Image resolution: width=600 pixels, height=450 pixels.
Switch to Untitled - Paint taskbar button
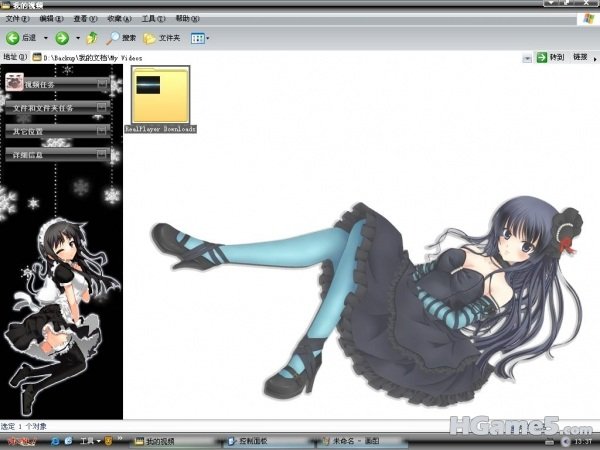pyautogui.click(x=362, y=442)
